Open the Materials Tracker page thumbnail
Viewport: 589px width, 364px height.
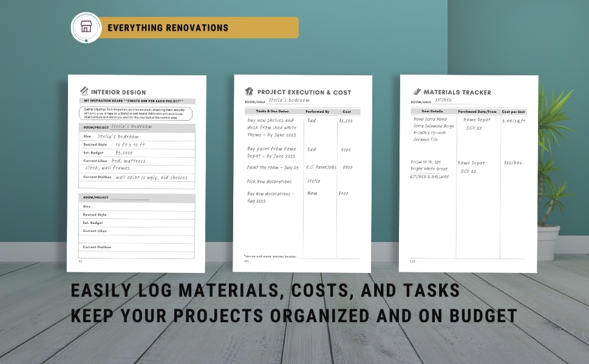point(468,174)
